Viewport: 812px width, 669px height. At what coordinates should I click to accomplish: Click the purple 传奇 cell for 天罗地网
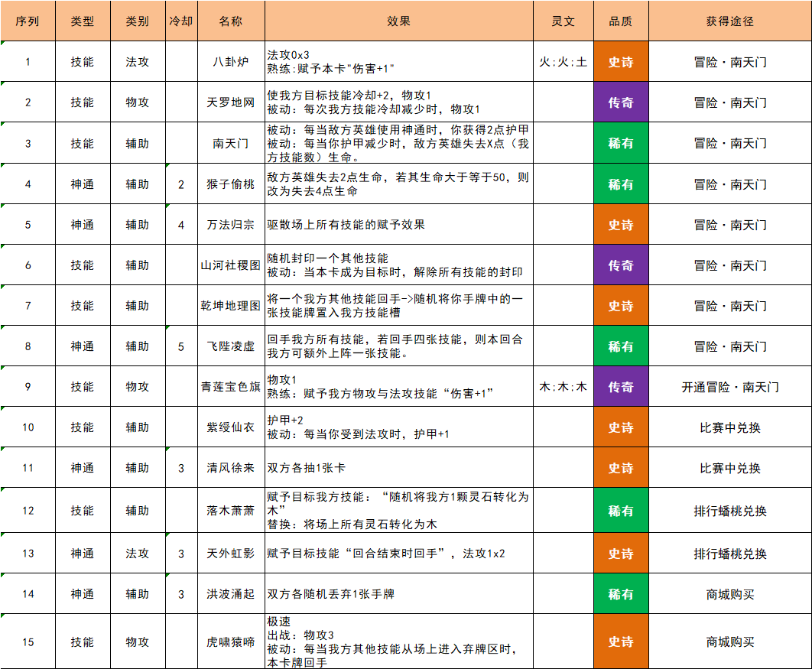(621, 102)
